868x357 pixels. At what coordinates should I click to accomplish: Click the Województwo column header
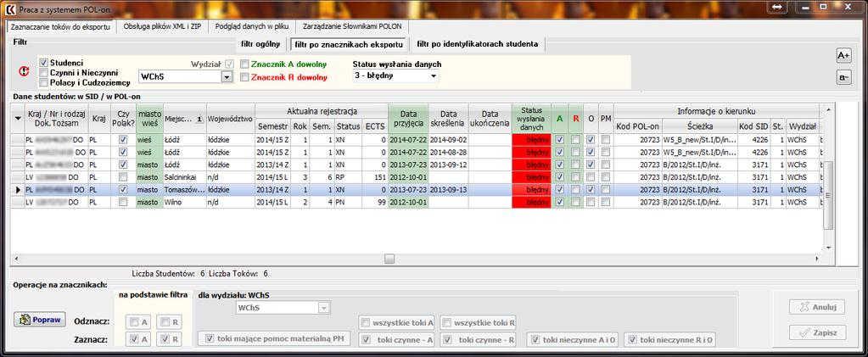pyautogui.click(x=230, y=119)
